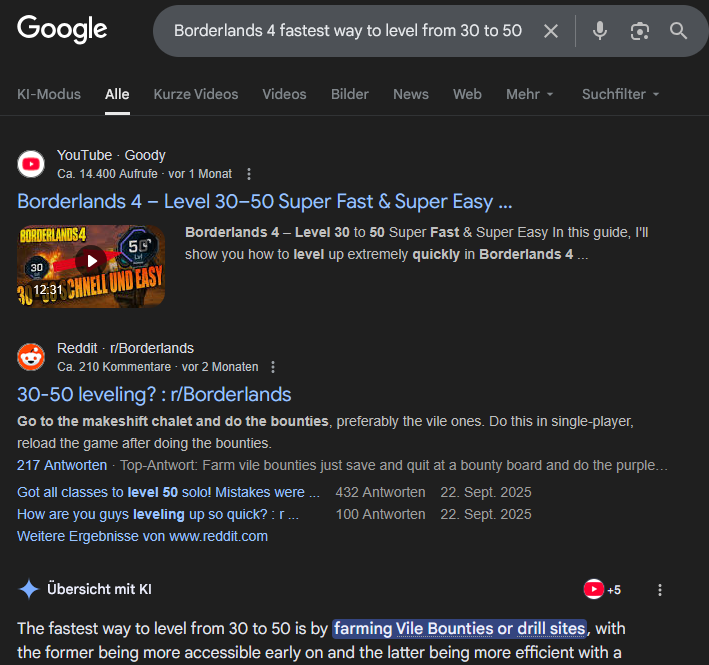Click the Reddit · r/Borderlands source text

(x=125, y=348)
